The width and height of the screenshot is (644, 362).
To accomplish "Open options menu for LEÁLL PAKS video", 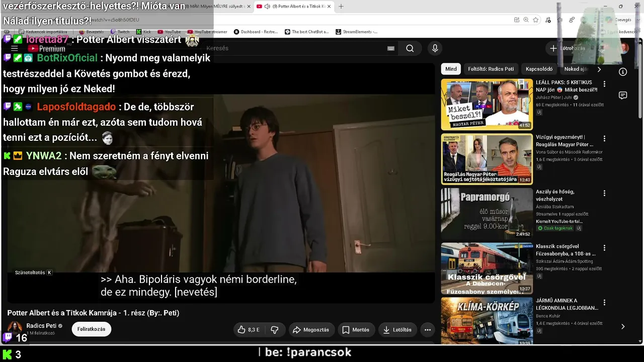I will point(604,84).
